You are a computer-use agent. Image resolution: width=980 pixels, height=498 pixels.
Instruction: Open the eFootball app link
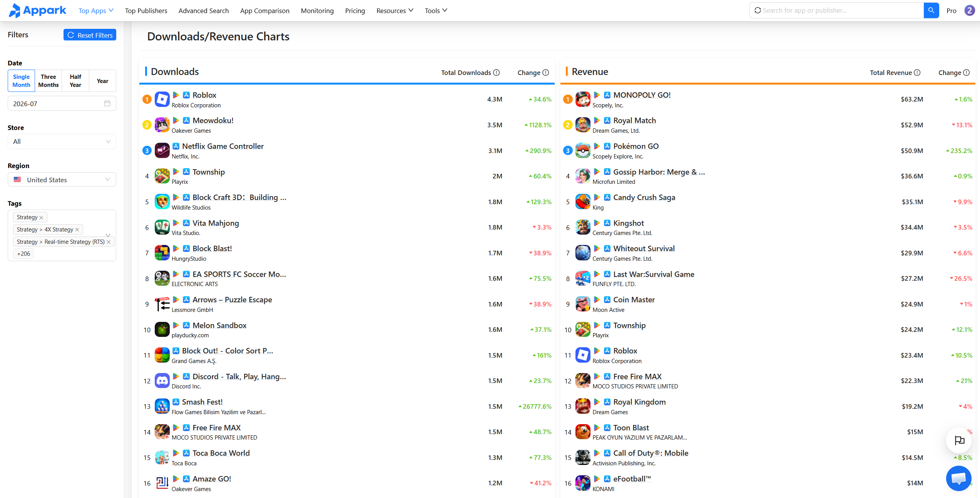tap(632, 479)
